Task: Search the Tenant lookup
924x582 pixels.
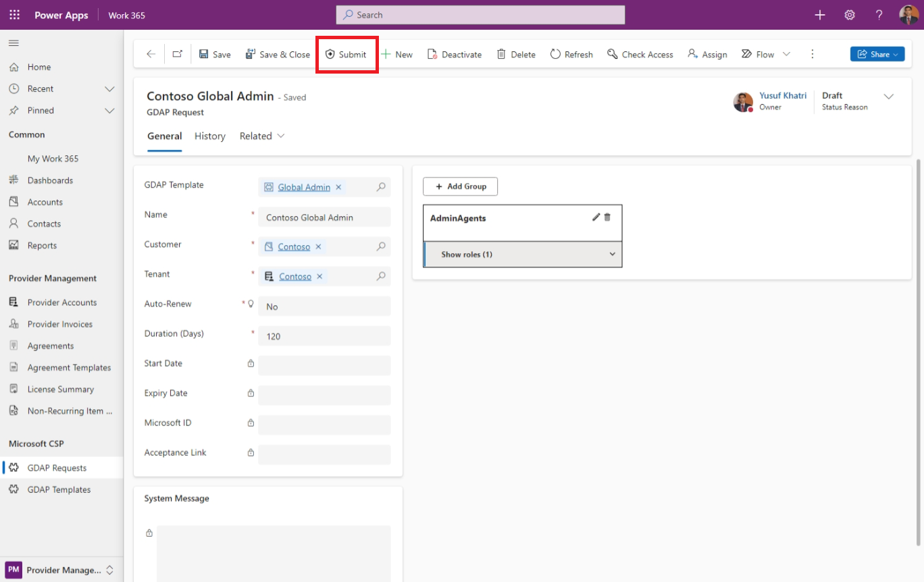Action: coord(381,276)
